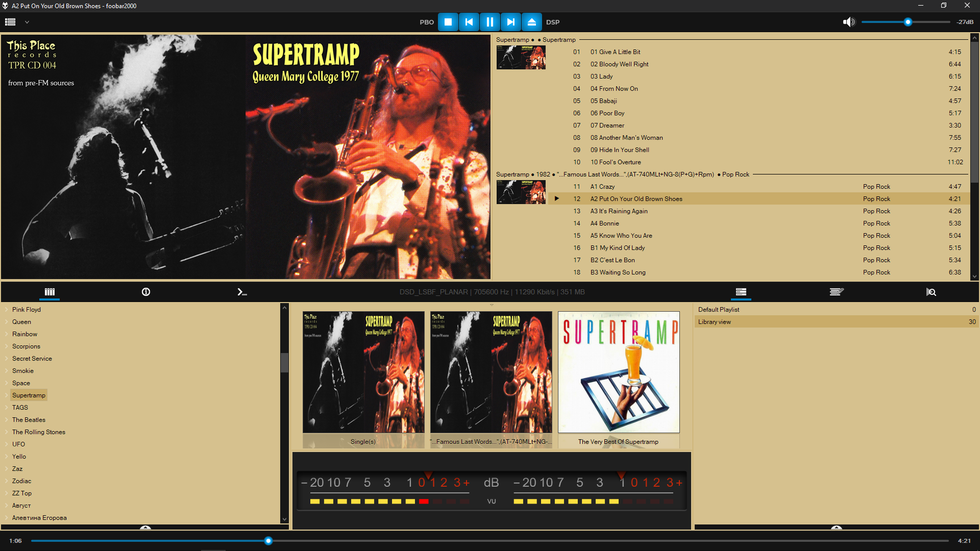Select TAGS in the library tree
980x551 pixels.
tap(20, 408)
